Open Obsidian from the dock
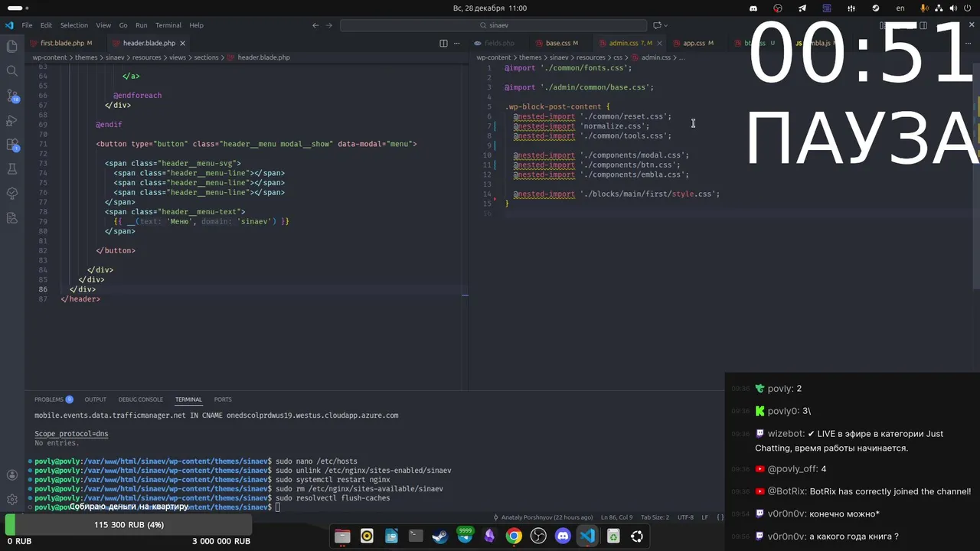This screenshot has height=551, width=980. point(489,536)
